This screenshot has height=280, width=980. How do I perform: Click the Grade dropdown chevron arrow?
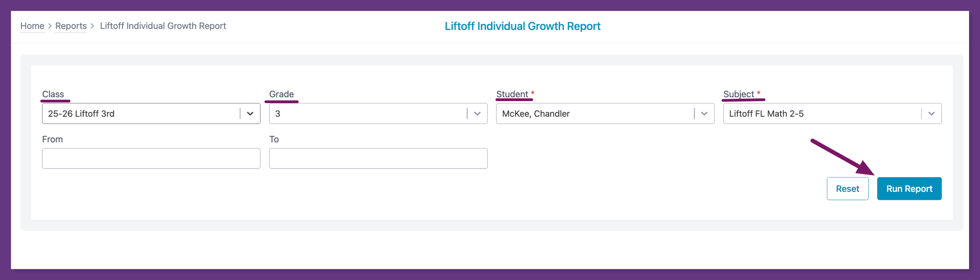click(477, 114)
